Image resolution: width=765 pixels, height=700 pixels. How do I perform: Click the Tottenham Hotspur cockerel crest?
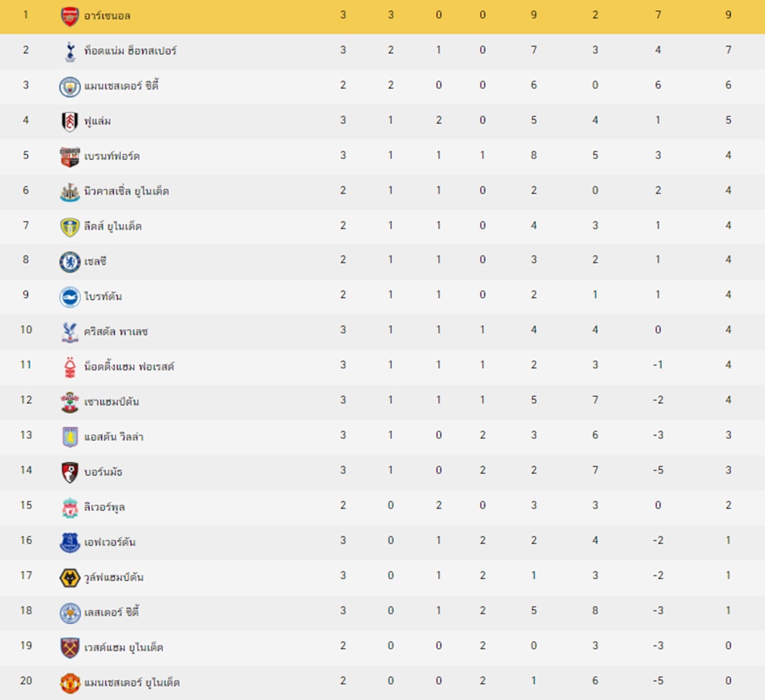point(70,51)
